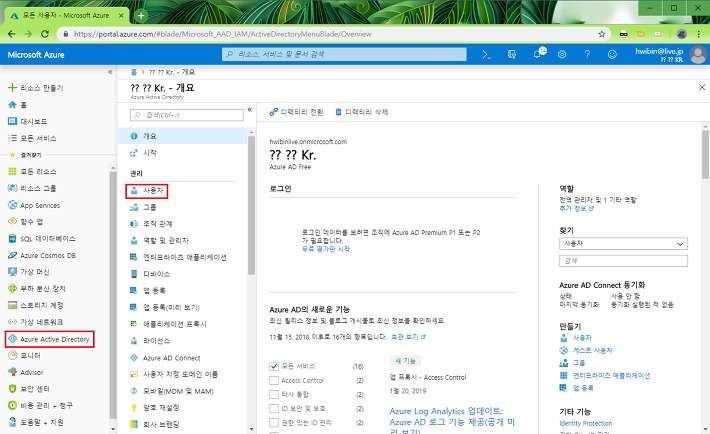Close the overview blade with X
710x434 pixels.
tap(702, 87)
